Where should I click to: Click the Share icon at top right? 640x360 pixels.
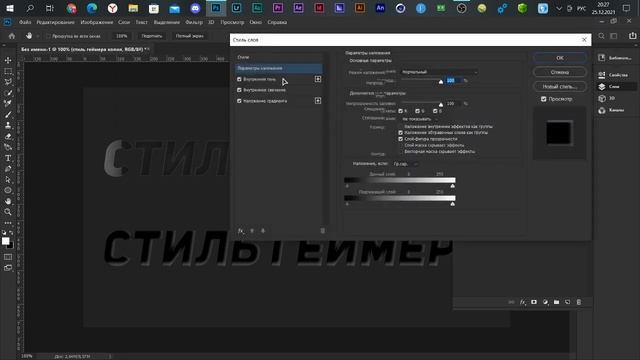pyautogui.click(x=632, y=36)
